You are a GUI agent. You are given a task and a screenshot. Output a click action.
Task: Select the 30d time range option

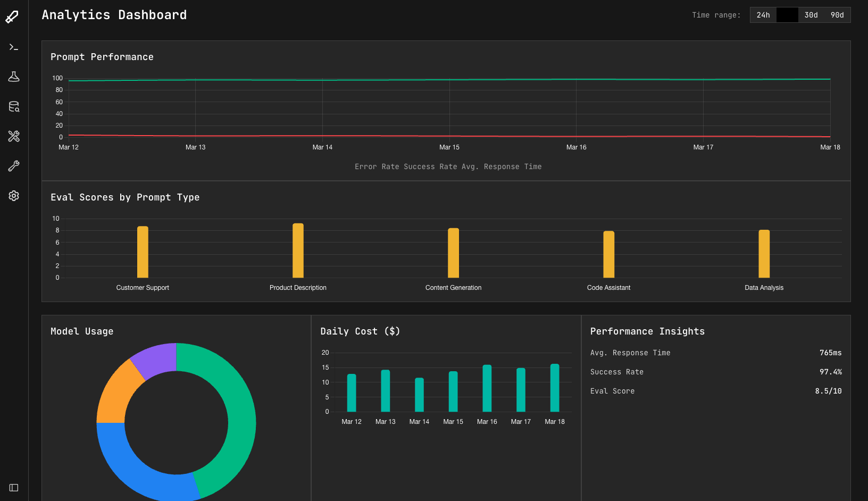(811, 15)
